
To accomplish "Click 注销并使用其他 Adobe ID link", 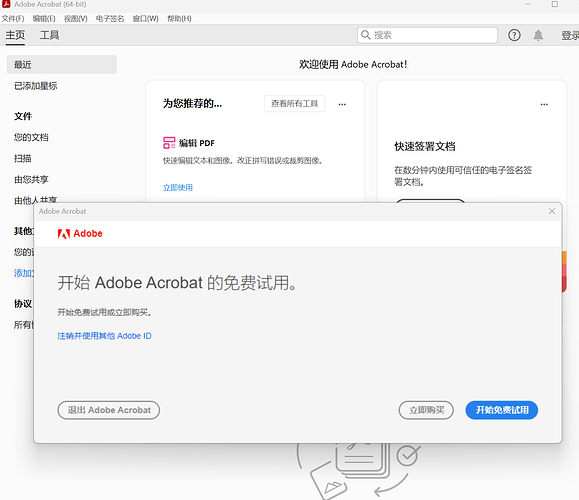I will pyautogui.click(x=104, y=336).
